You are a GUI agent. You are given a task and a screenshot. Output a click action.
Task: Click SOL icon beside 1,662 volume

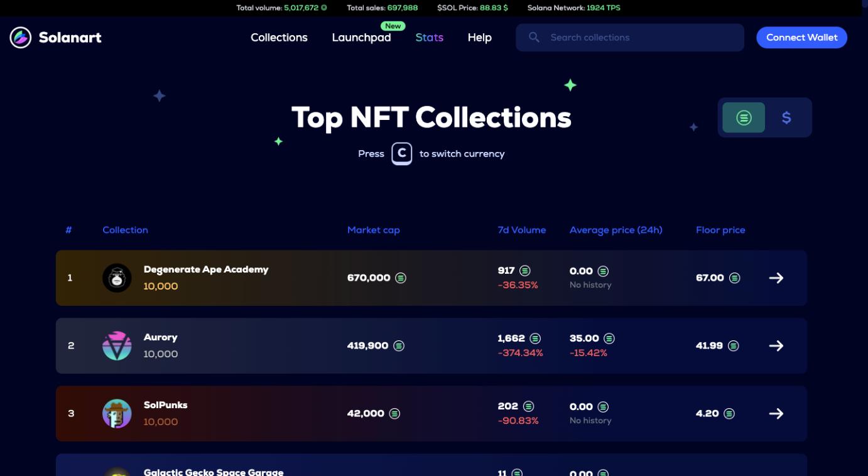(x=535, y=338)
